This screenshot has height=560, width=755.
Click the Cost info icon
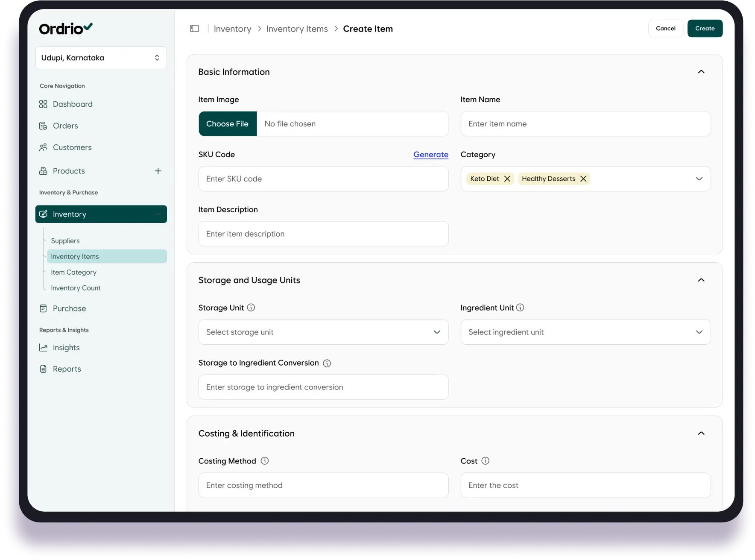485,461
